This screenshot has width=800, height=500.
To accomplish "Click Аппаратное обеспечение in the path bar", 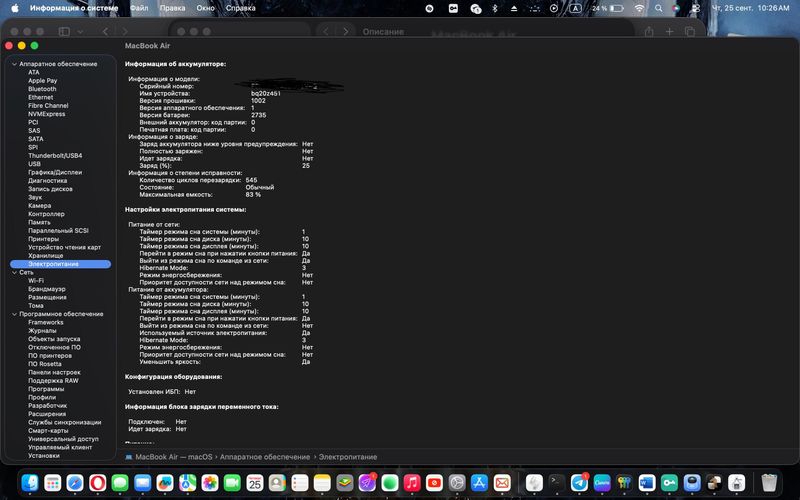I will coord(265,457).
